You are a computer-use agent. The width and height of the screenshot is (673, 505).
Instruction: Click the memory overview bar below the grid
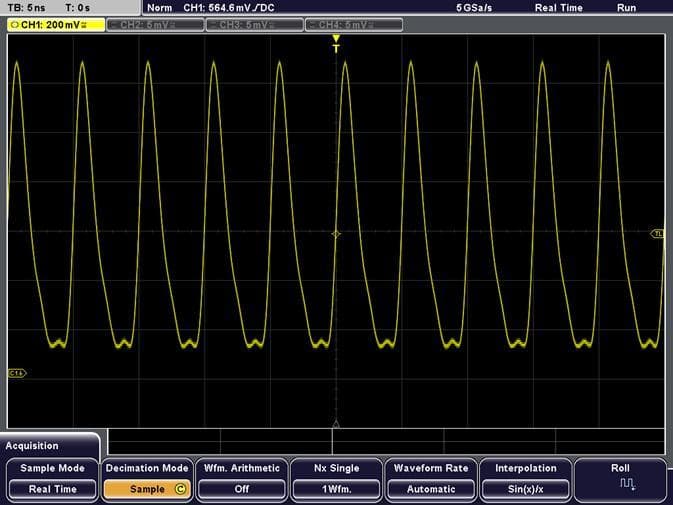pos(385,442)
